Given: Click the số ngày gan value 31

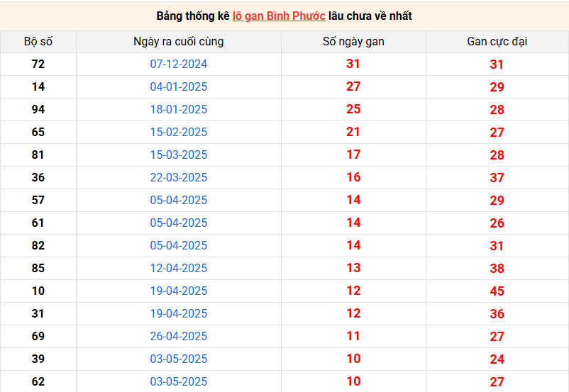Looking at the screenshot, I should point(353,64).
